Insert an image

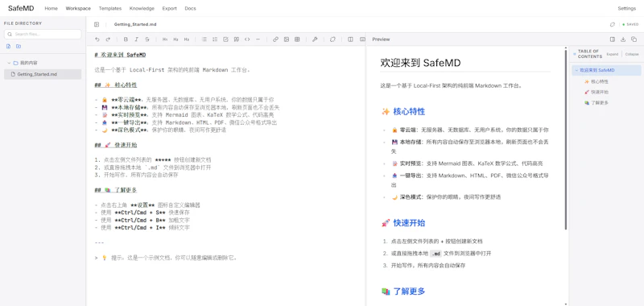287,39
